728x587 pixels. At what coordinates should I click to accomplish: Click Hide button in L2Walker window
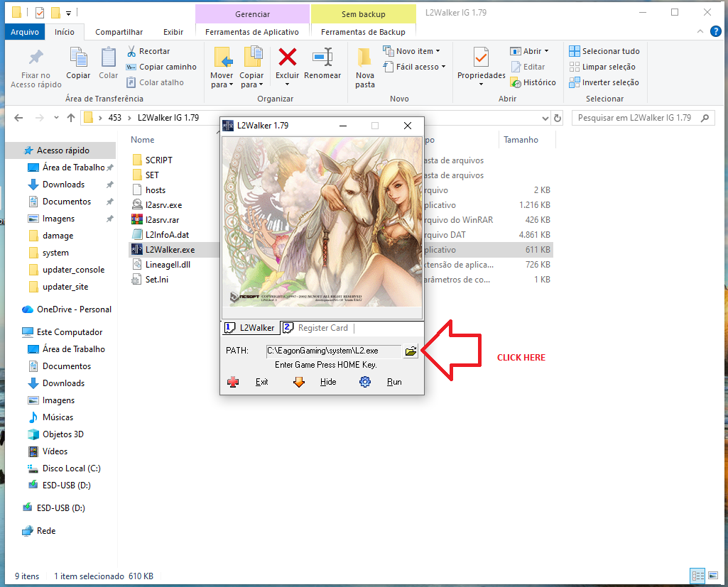point(328,382)
